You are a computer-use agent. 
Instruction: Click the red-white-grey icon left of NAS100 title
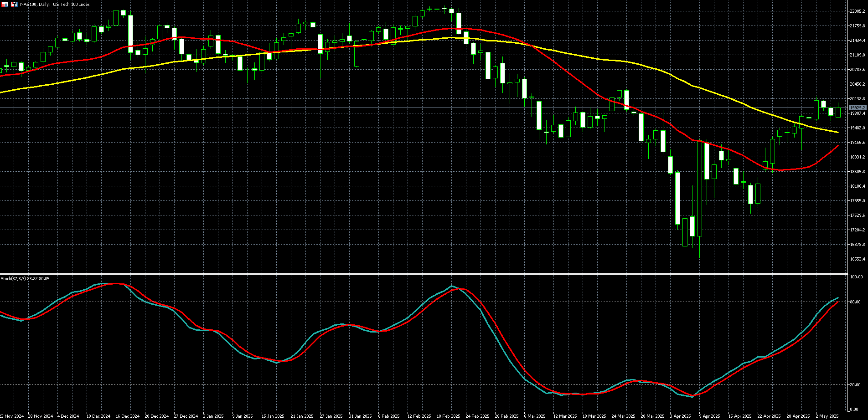(14, 4)
